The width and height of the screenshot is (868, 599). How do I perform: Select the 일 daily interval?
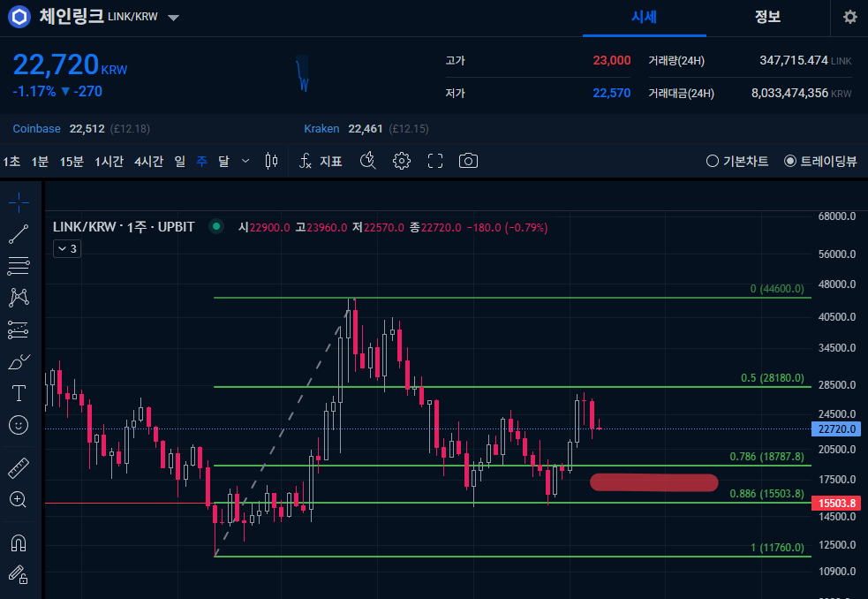coord(180,162)
